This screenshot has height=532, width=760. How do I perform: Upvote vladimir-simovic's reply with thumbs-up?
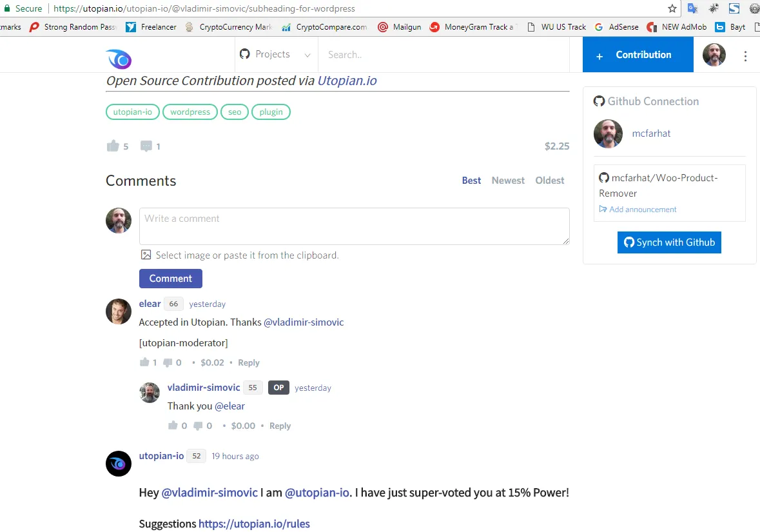pyautogui.click(x=173, y=426)
